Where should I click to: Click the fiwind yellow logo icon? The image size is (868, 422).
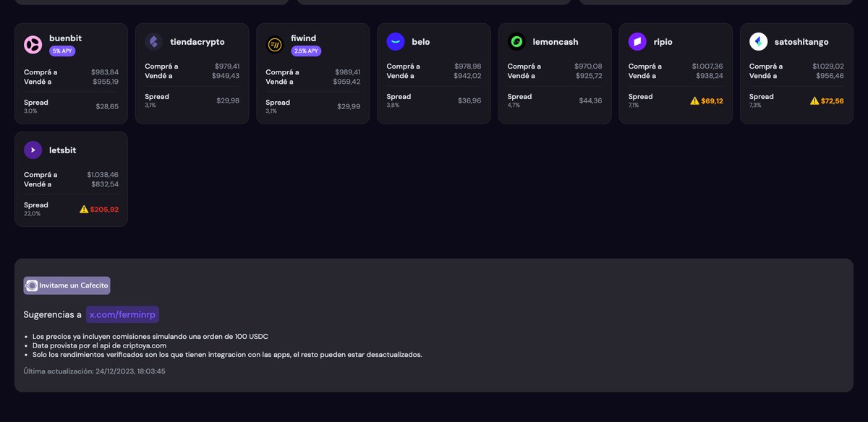click(x=275, y=45)
